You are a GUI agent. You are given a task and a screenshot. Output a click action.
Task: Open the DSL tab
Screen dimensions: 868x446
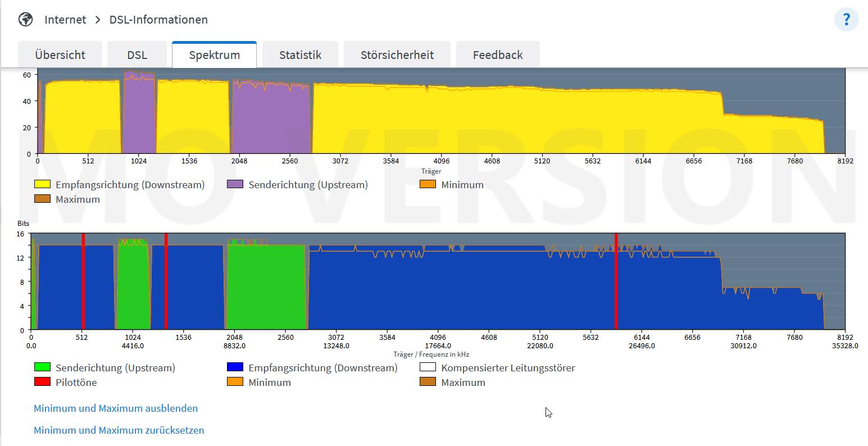pos(137,55)
